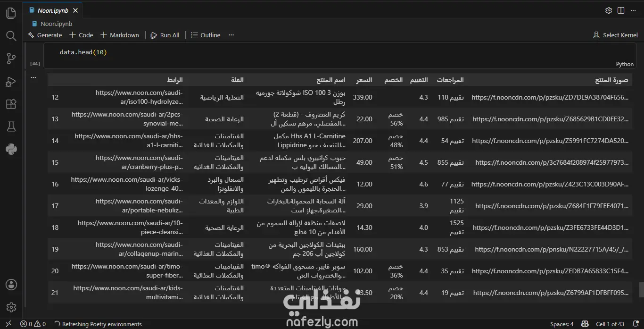Open more notebook toolbar actions
This screenshot has width=644, height=329.
(x=231, y=35)
